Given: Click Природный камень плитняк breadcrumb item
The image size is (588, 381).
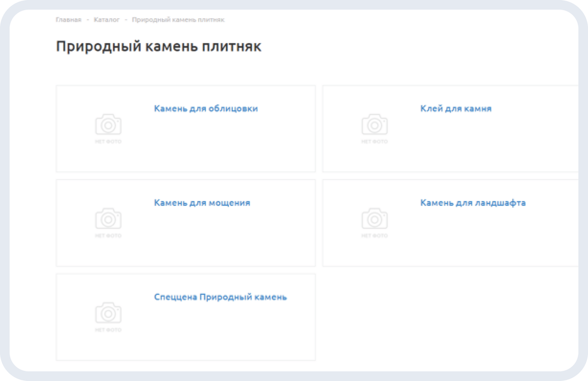Looking at the screenshot, I should point(178,20).
